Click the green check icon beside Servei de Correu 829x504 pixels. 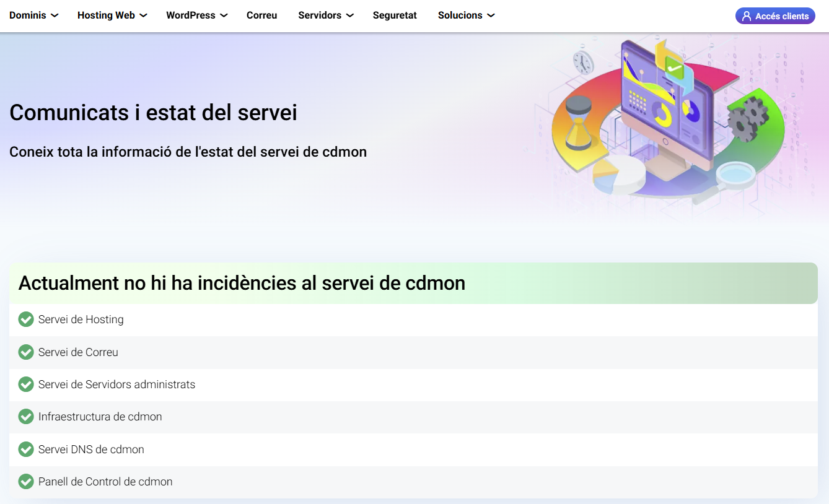click(x=26, y=352)
